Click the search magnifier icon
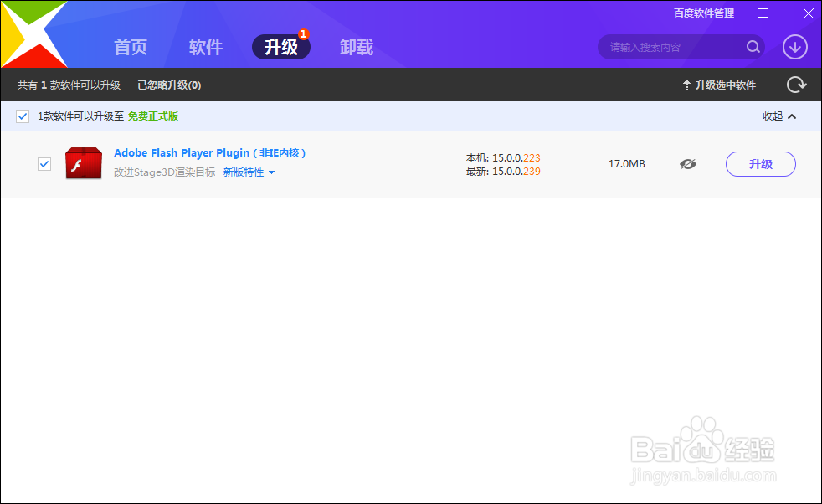This screenshot has height=504, width=822. (x=753, y=47)
